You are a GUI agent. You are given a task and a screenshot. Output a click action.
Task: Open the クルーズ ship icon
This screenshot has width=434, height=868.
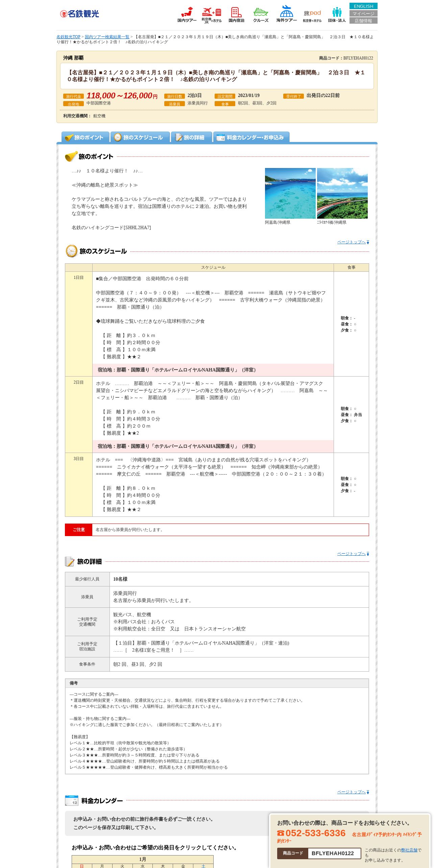coord(261,15)
